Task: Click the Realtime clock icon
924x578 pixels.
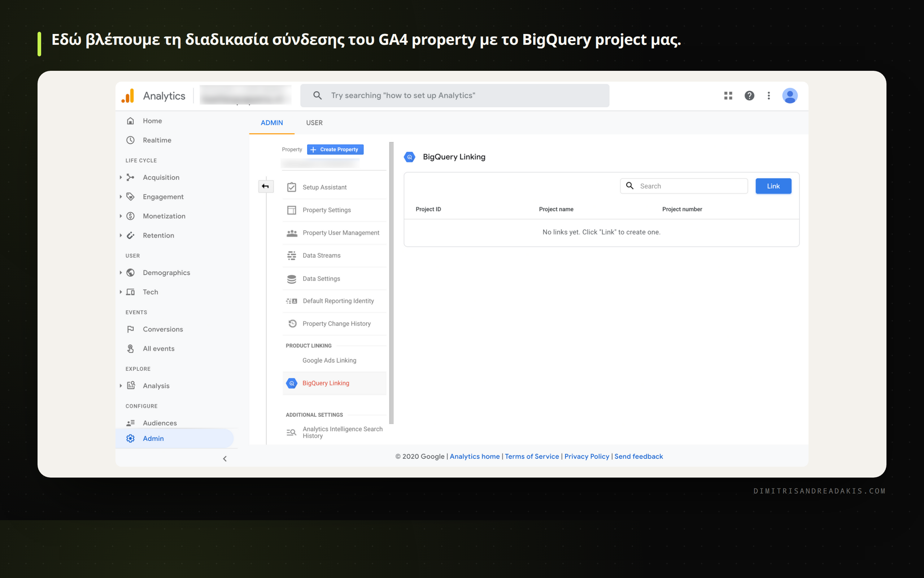Action: (x=131, y=140)
